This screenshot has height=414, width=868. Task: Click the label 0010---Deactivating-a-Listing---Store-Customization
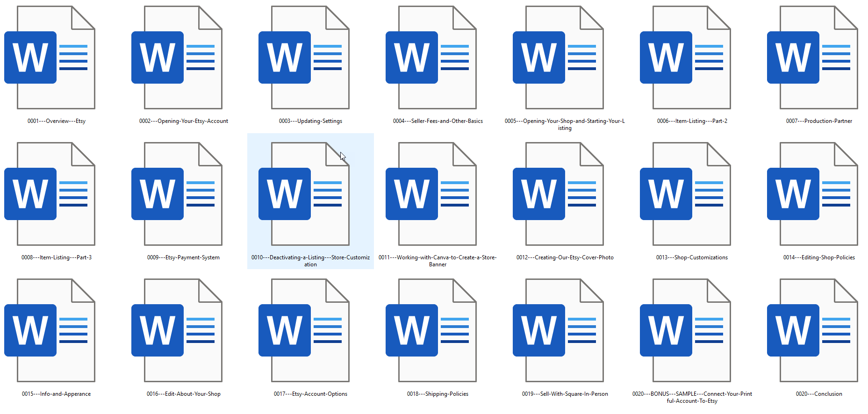tap(310, 261)
